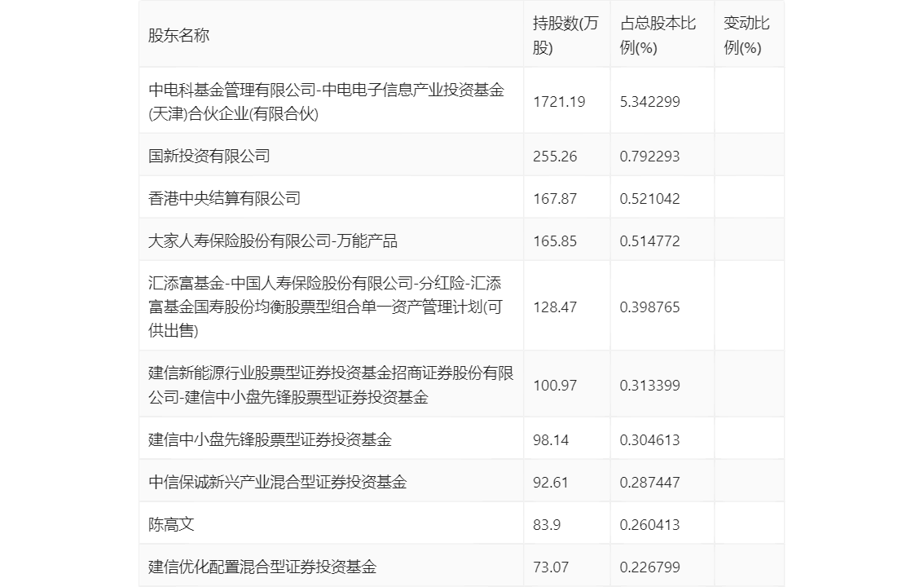Select the percentage 0.260413
This screenshot has width=924, height=587.
(x=650, y=524)
